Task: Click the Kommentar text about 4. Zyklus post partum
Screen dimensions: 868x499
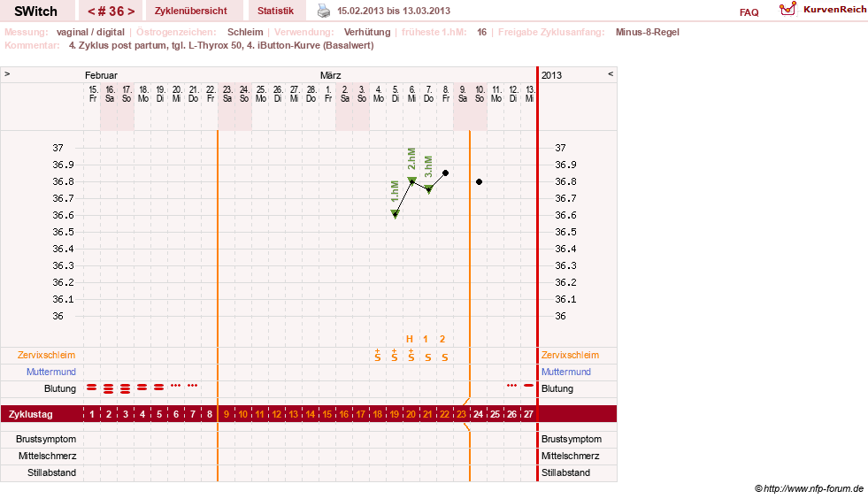Action: 221,45
